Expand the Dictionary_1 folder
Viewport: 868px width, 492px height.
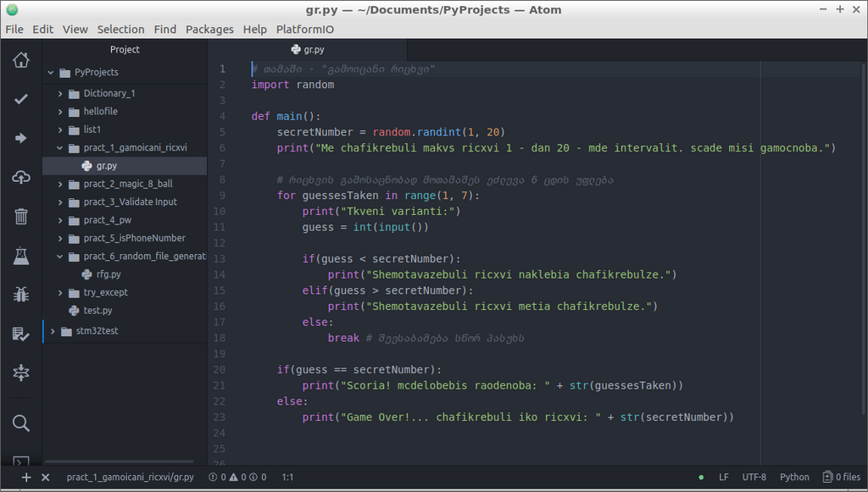click(60, 94)
